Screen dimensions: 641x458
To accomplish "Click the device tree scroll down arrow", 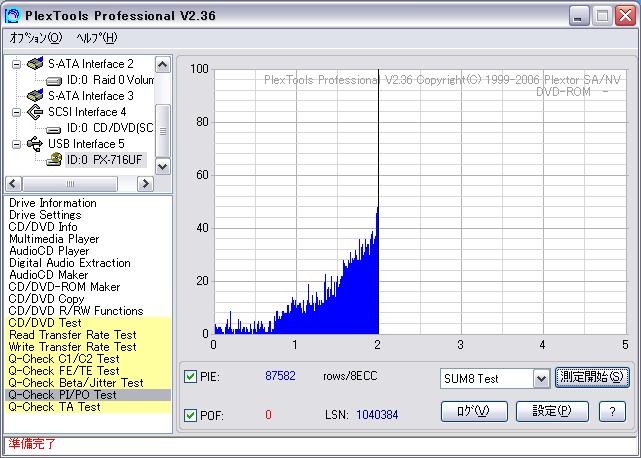I will tap(163, 167).
